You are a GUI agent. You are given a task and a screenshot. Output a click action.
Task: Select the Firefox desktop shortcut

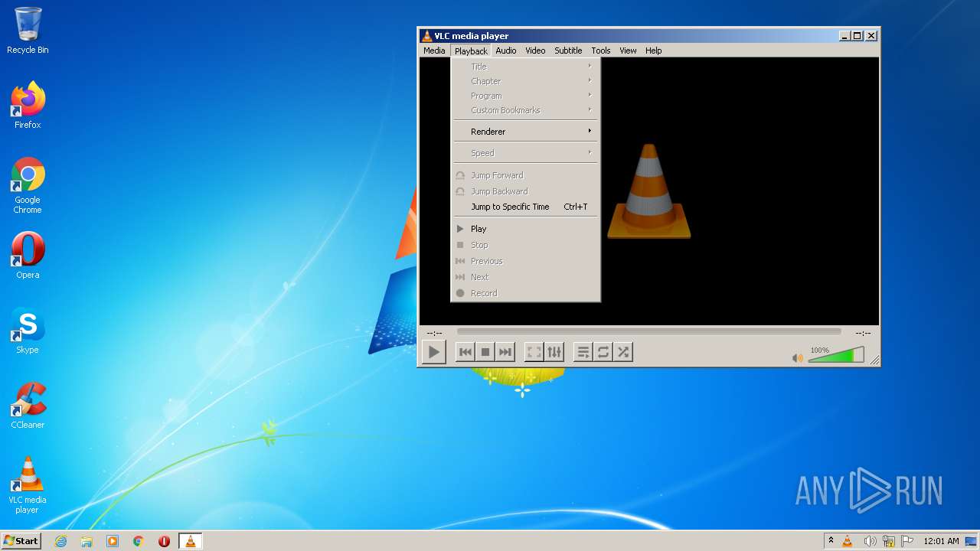tap(28, 105)
